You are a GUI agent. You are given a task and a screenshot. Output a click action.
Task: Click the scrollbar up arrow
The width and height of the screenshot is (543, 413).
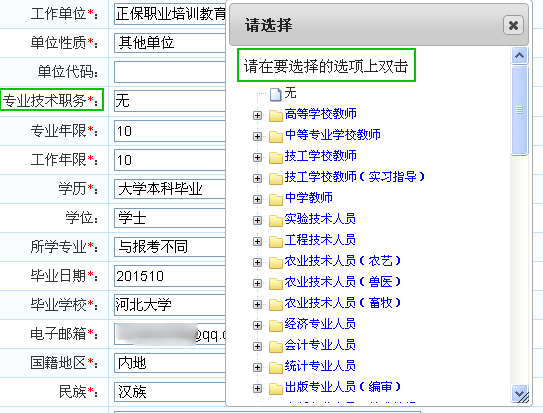click(x=519, y=55)
